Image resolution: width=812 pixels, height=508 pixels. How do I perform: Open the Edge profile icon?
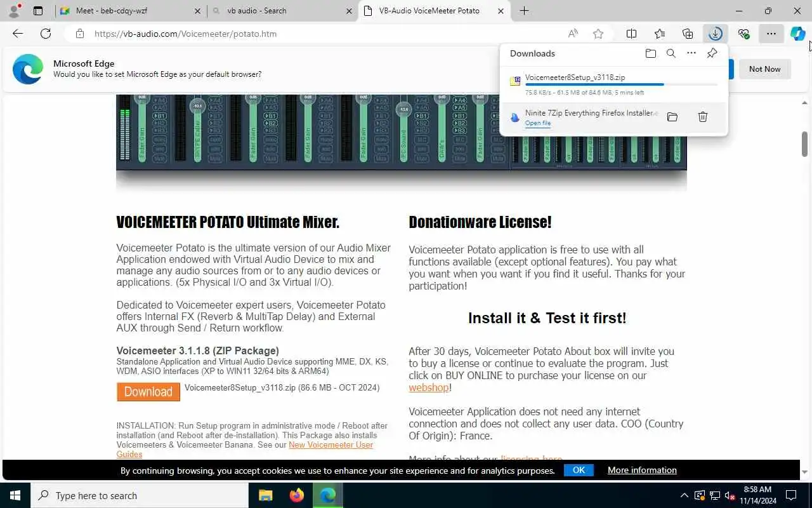point(13,10)
